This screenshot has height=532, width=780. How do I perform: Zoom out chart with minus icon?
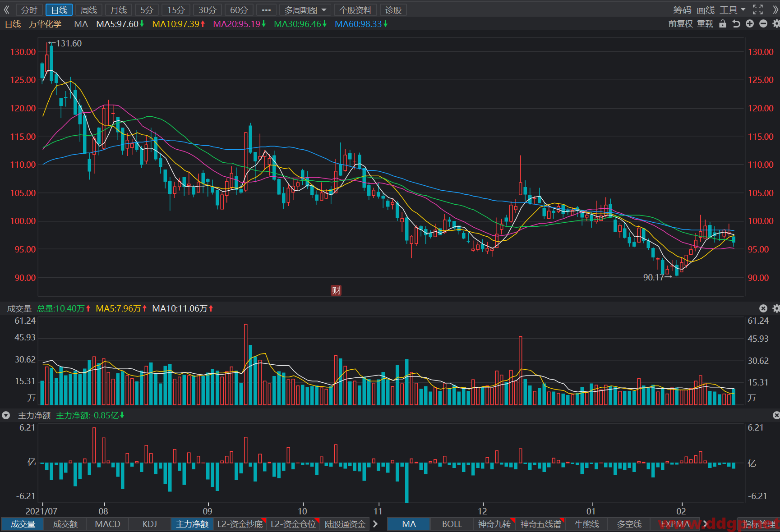coord(763,24)
